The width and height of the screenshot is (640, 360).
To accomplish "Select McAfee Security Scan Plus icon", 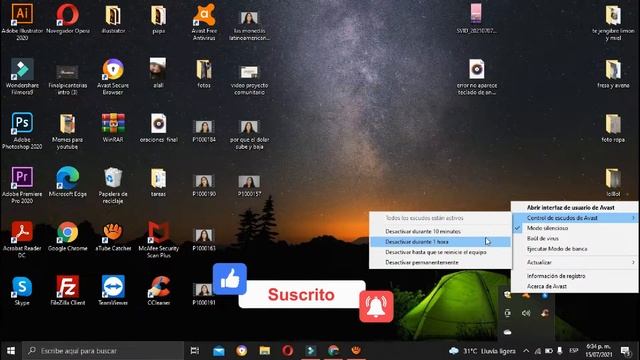I will coord(159,240).
